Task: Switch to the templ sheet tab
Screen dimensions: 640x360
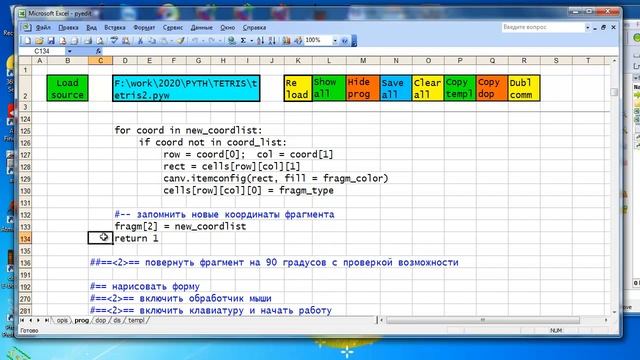Action: tap(136, 320)
